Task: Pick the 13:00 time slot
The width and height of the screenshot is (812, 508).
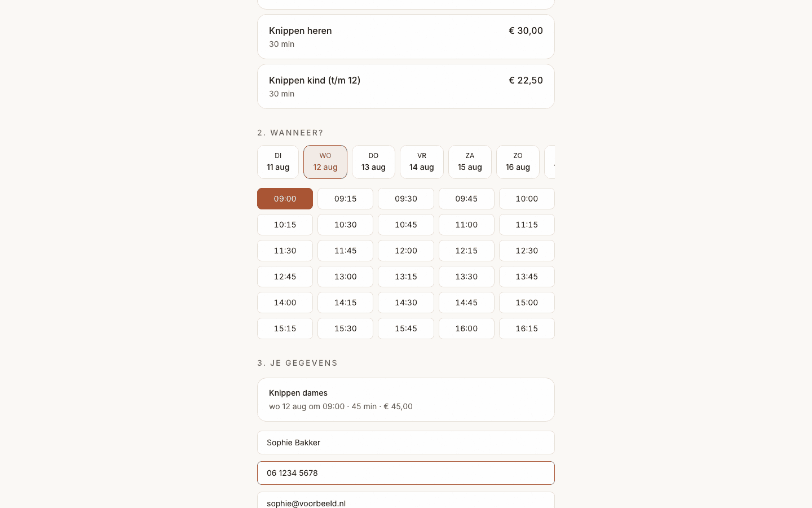Action: 346,277
